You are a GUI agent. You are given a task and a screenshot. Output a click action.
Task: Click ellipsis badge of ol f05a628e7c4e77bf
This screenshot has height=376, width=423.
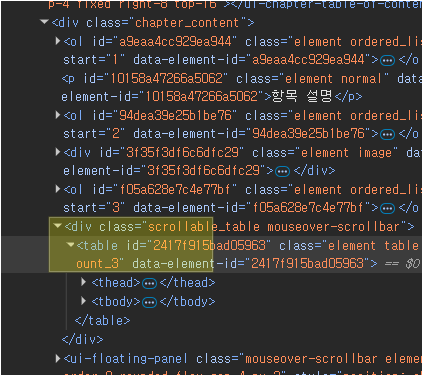click(387, 209)
